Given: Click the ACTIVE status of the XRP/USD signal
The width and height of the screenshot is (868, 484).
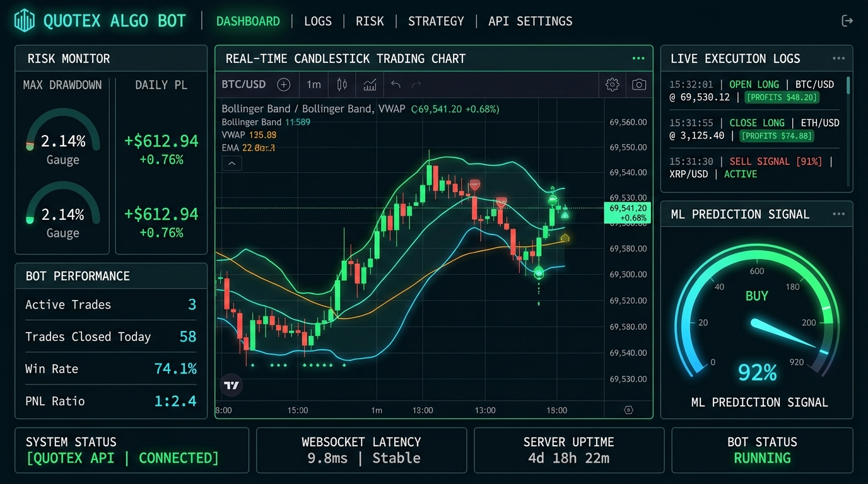Looking at the screenshot, I should click(x=741, y=174).
